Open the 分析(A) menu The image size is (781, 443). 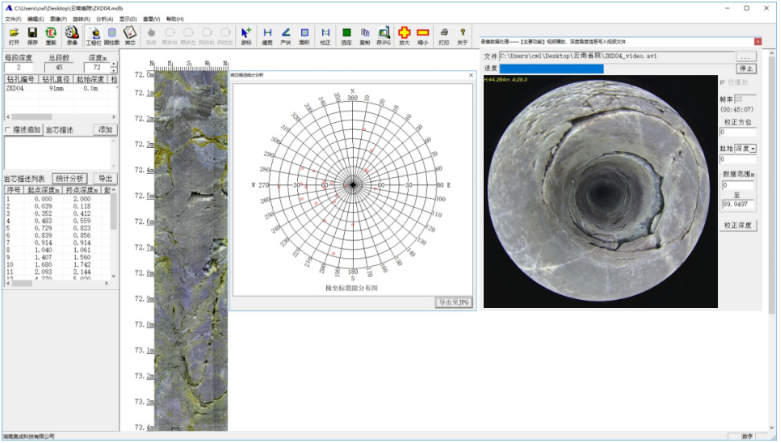[105, 19]
